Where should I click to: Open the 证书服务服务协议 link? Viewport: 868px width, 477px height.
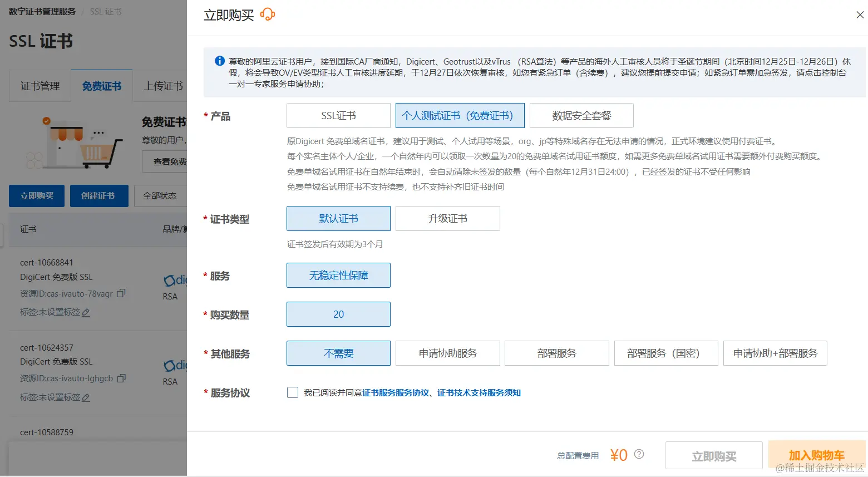click(396, 393)
